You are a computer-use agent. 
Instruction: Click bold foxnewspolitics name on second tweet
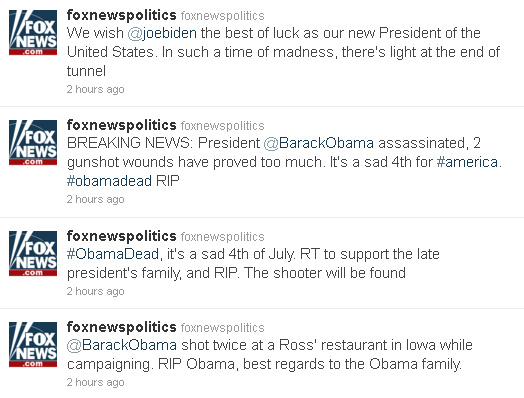(121, 125)
